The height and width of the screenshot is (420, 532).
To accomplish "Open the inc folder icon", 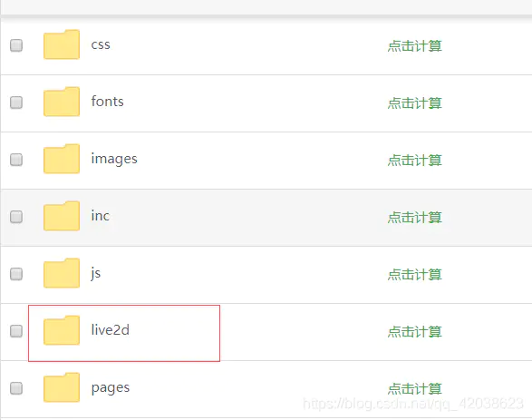I will (x=62, y=216).
